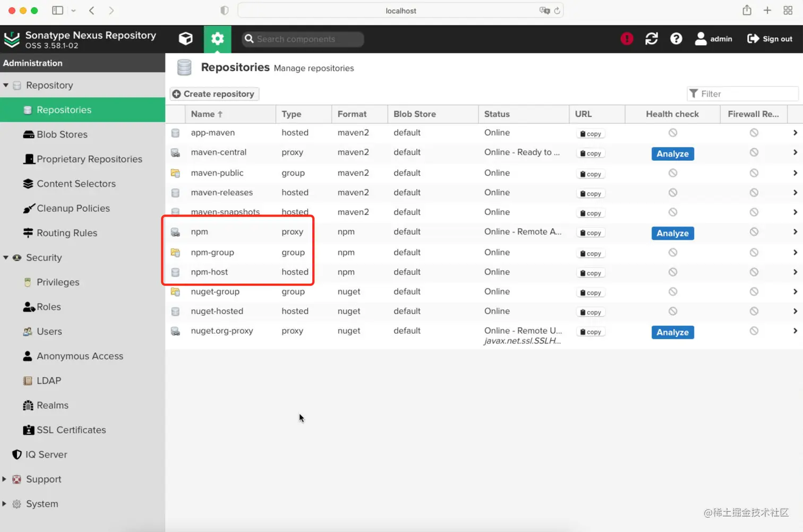Image resolution: width=803 pixels, height=532 pixels.
Task: Click firewall report icon for maven-central
Action: click(x=754, y=152)
